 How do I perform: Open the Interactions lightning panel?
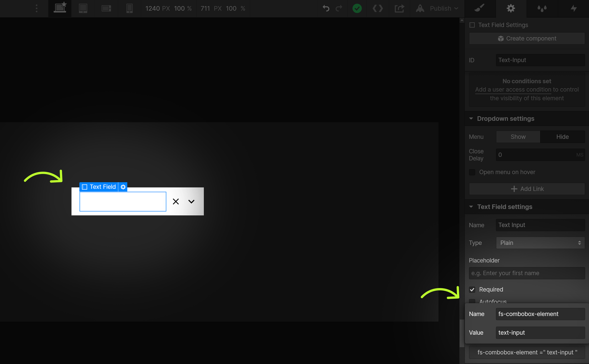tap(574, 8)
